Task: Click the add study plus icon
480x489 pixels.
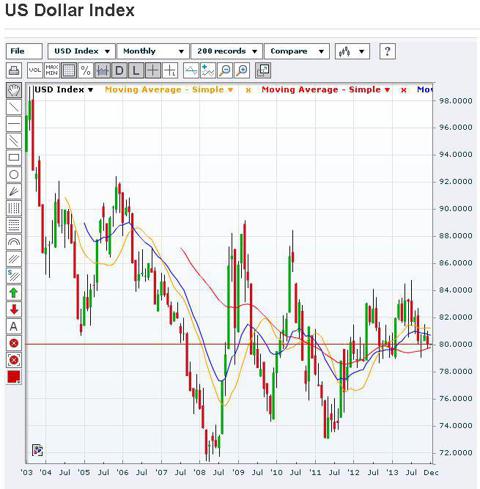Action: tap(208, 70)
